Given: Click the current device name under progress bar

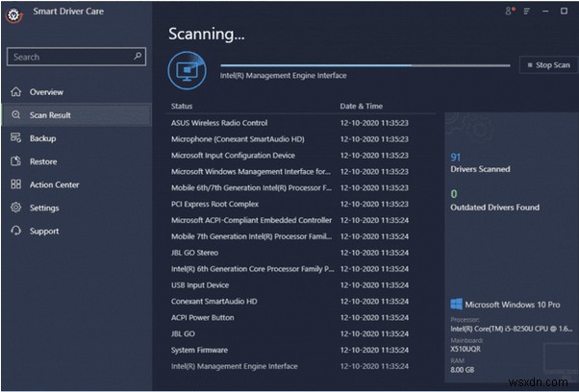Looking at the screenshot, I should (x=283, y=76).
